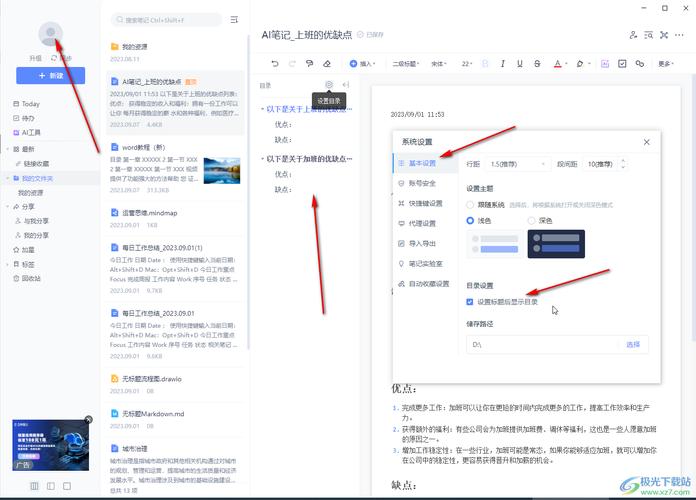
Task: Toggle underline formatting
Action: pyautogui.click(x=520, y=64)
